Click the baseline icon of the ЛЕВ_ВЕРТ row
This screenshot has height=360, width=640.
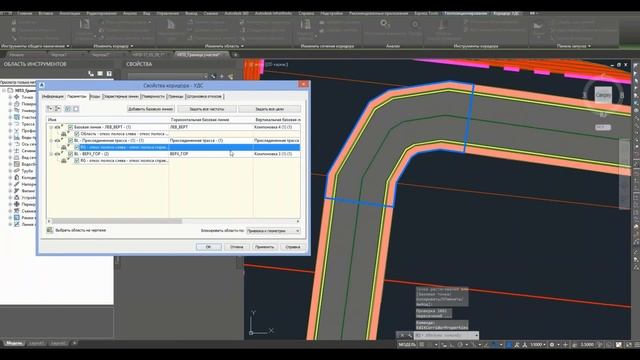pos(58,127)
